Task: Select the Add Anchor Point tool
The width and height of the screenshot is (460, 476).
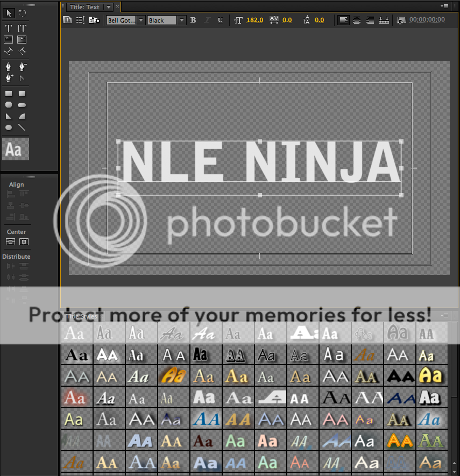Action: (9, 78)
